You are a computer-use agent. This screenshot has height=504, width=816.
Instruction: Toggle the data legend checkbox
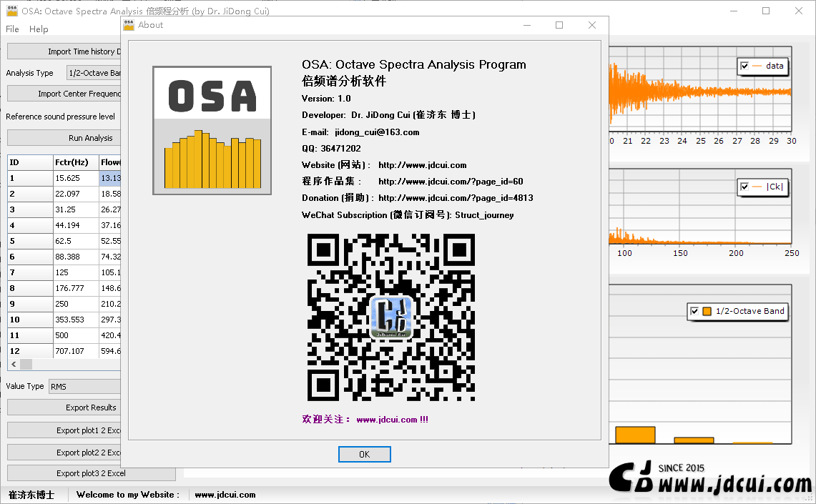click(744, 66)
